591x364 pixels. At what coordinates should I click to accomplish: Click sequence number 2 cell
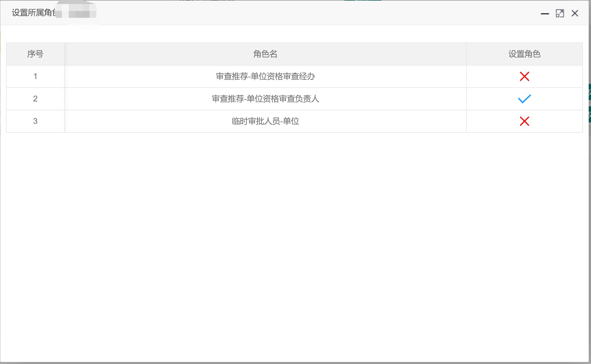click(35, 99)
